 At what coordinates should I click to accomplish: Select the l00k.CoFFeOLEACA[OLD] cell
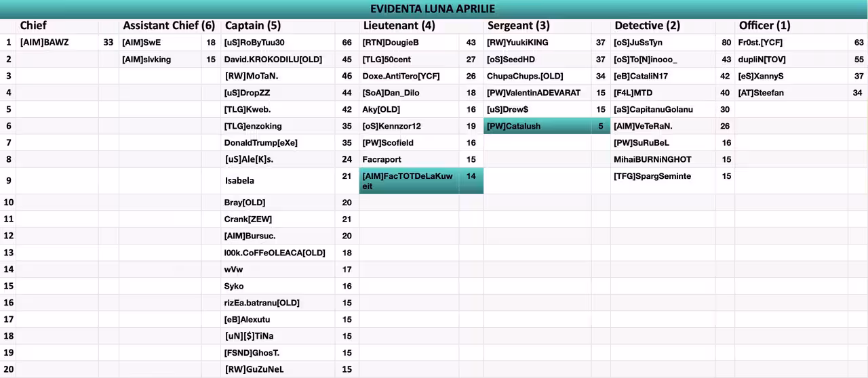(278, 253)
